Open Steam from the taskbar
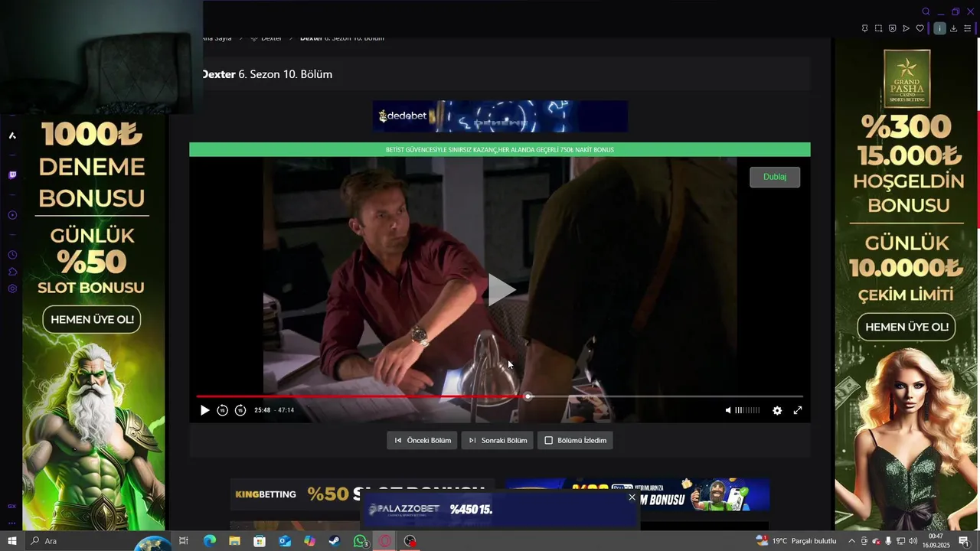The image size is (980, 551). tap(335, 541)
